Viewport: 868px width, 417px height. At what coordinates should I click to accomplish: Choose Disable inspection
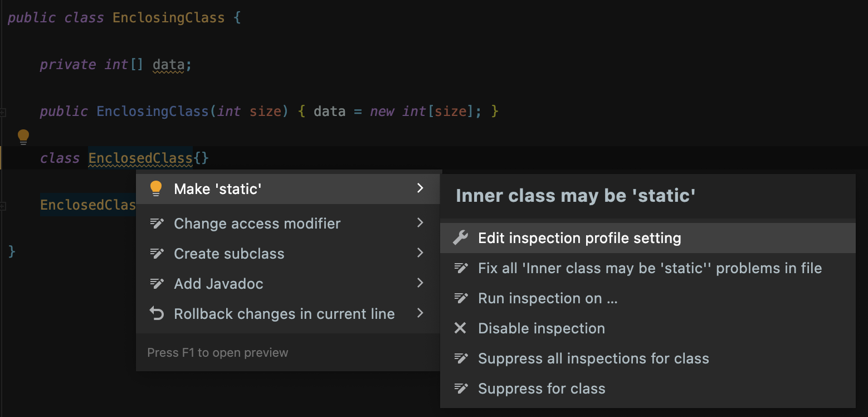pos(648,328)
